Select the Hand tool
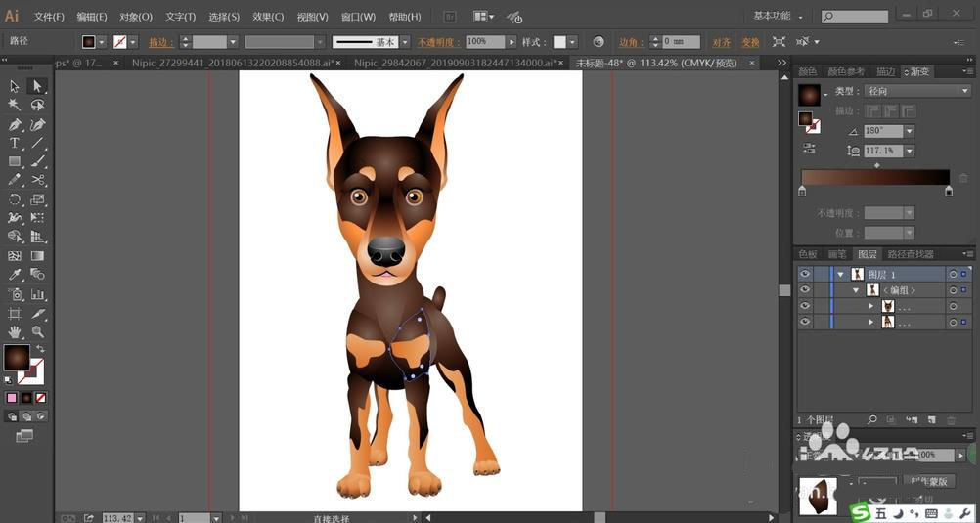Image resolution: width=980 pixels, height=523 pixels. (x=15, y=331)
